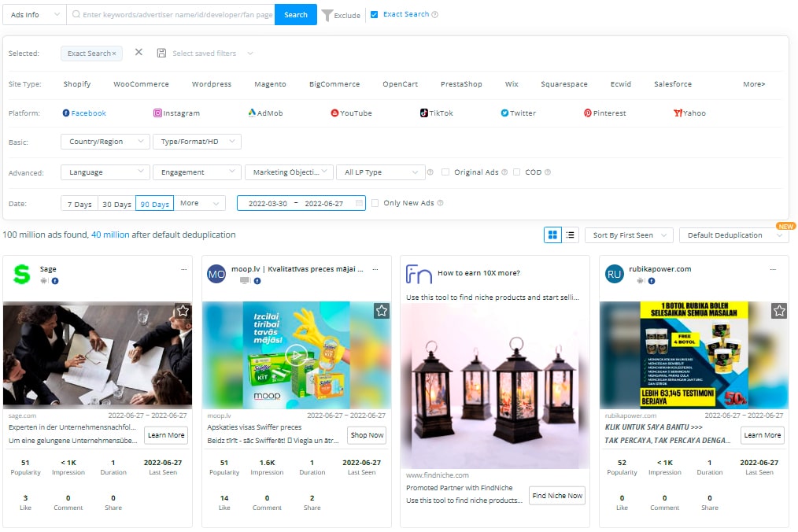Viewport: 798px width, 532px height.
Task: Open the Sort By First Seen dropdown
Action: pos(629,235)
